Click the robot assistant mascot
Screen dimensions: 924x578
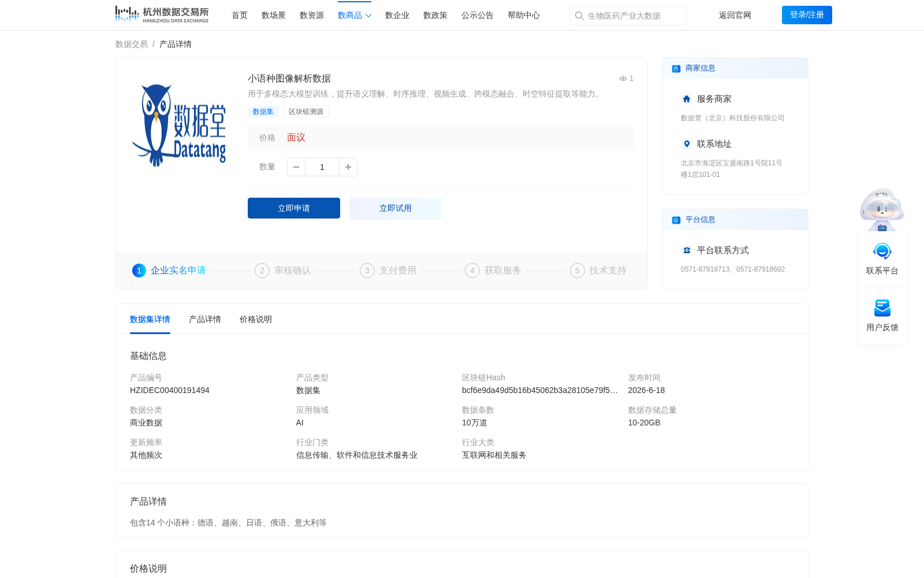(x=882, y=210)
